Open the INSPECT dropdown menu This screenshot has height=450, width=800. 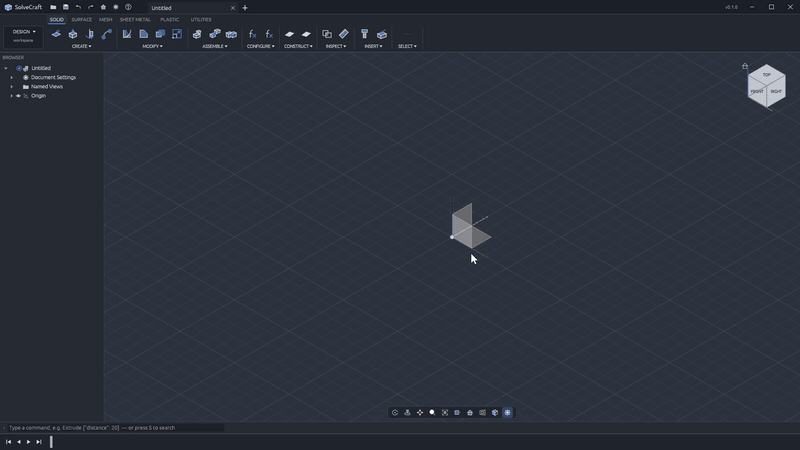(x=336, y=46)
